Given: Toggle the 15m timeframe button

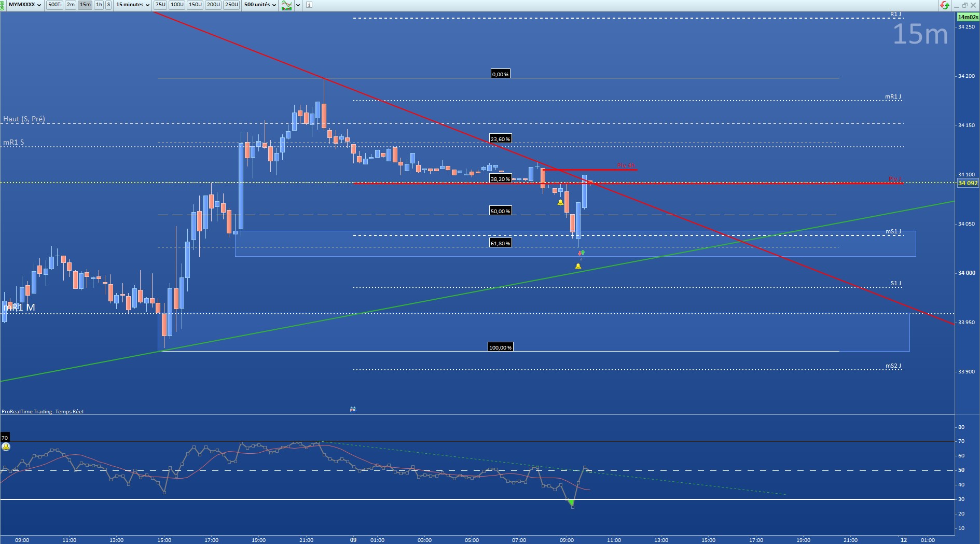Looking at the screenshot, I should click(x=85, y=5).
